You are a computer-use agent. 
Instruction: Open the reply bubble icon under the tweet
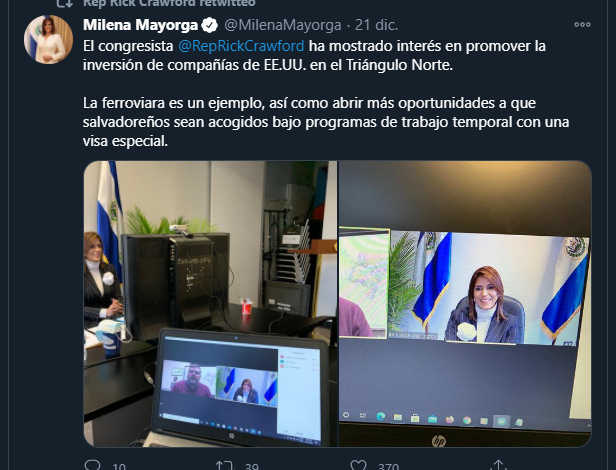[93, 466]
